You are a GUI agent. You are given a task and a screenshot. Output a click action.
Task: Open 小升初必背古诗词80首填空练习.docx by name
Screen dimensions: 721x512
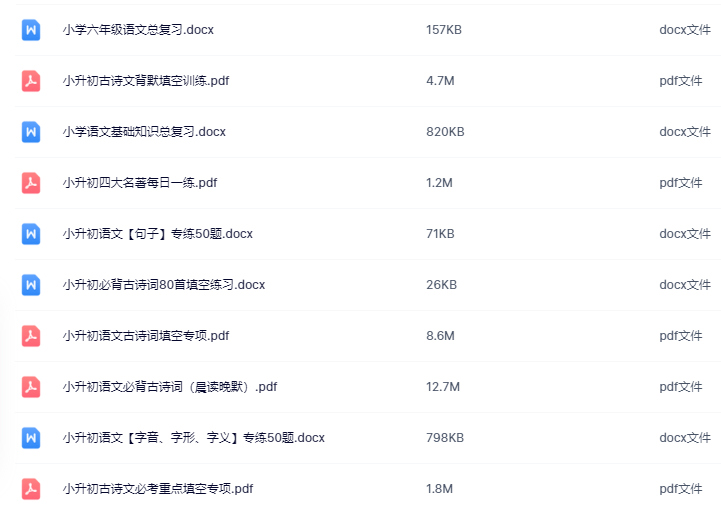pyautogui.click(x=163, y=285)
